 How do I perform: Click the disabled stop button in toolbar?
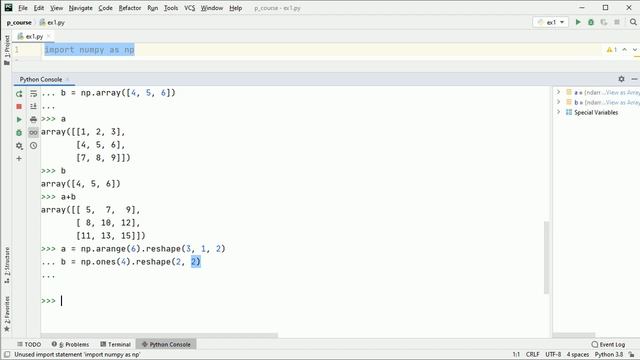pos(617,22)
